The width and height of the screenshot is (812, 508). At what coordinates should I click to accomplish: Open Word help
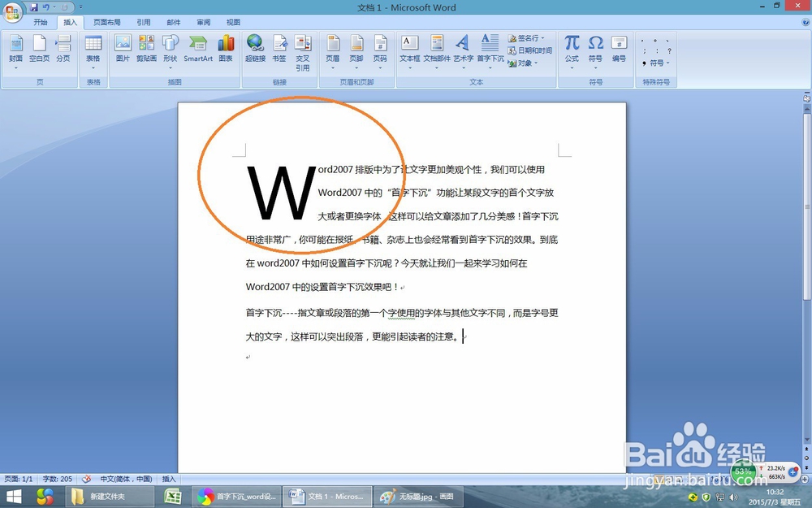click(806, 22)
